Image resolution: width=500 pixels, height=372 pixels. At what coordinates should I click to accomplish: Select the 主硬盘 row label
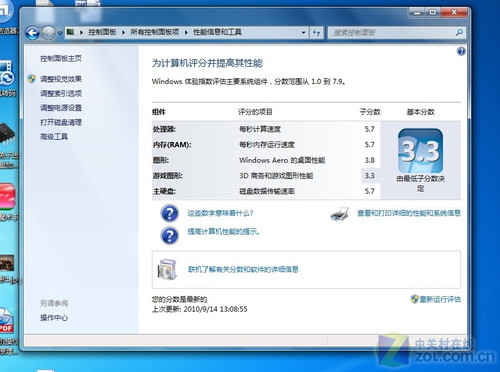click(164, 191)
